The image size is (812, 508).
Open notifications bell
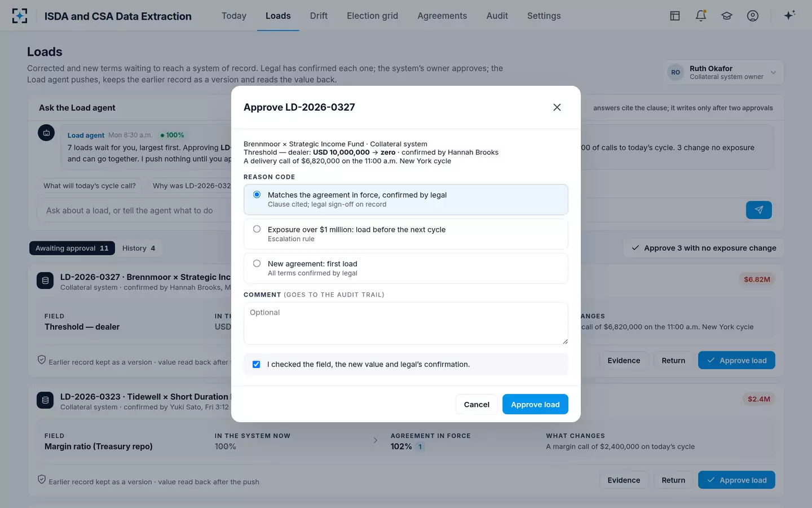(x=701, y=16)
